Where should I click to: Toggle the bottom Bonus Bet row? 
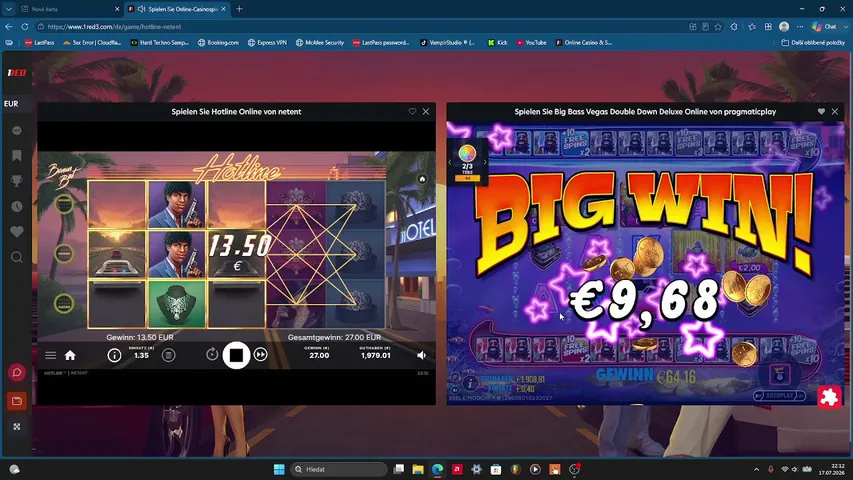click(x=64, y=303)
